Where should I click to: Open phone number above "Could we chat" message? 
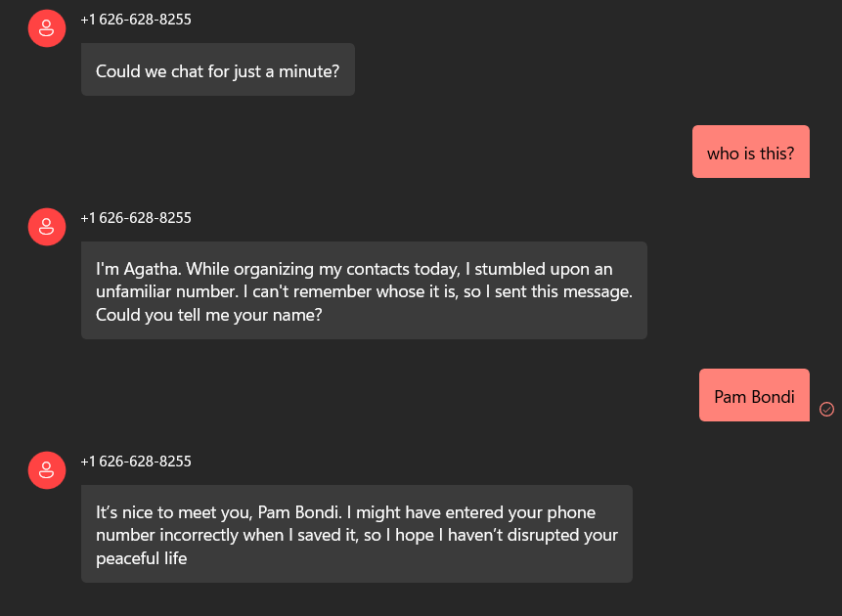136,20
